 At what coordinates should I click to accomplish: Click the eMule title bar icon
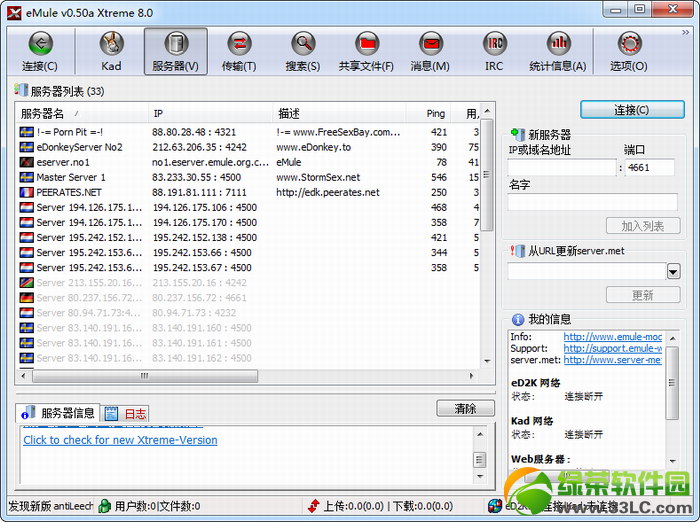(14, 13)
